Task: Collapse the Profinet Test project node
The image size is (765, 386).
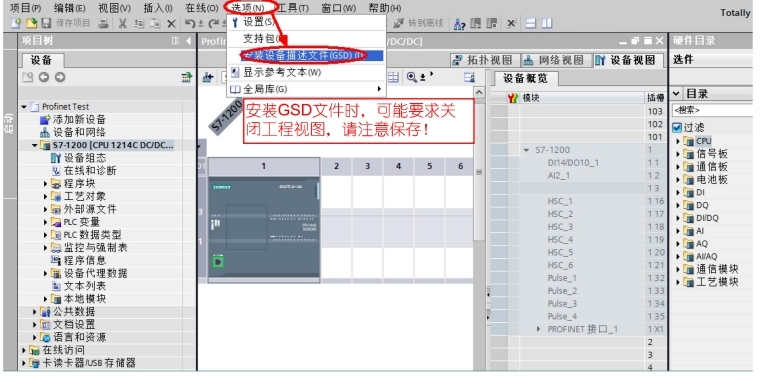Action: [x=24, y=106]
